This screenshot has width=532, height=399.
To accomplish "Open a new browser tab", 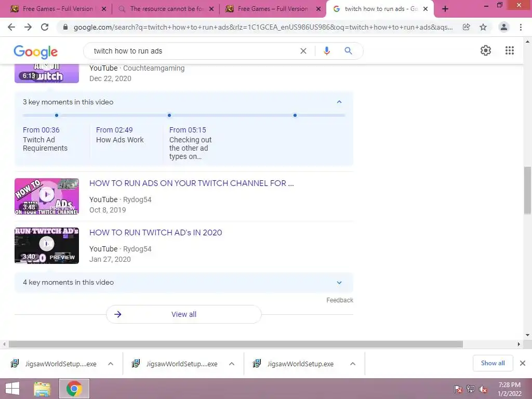I will tap(445, 9).
